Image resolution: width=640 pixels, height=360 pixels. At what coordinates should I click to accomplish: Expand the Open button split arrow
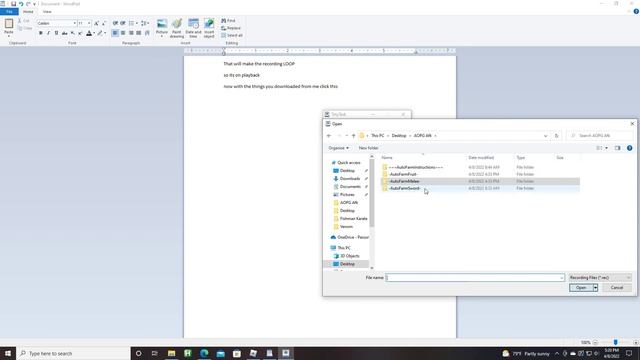596,288
